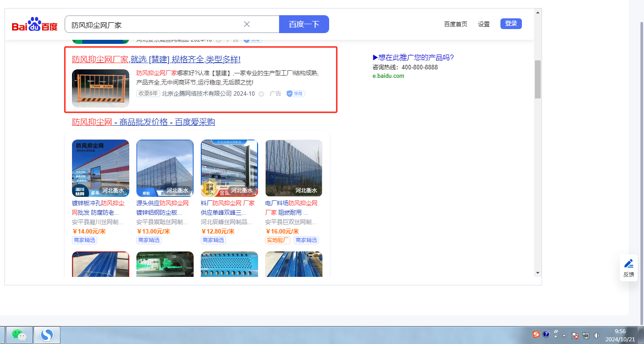Screen dimensions: 644x344
Task: Expand the round arrow beside 北京企腾 date
Action: (262, 94)
